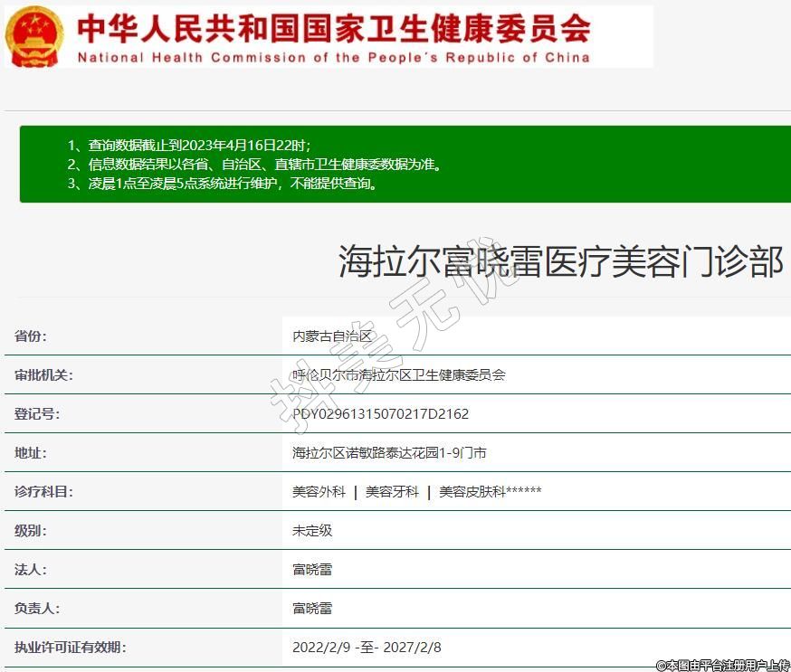
Task: Click the 省份 row label
Action: tap(31, 336)
